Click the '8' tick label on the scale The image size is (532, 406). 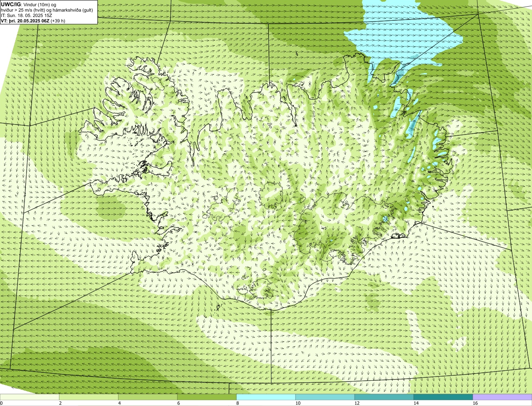(x=237, y=403)
